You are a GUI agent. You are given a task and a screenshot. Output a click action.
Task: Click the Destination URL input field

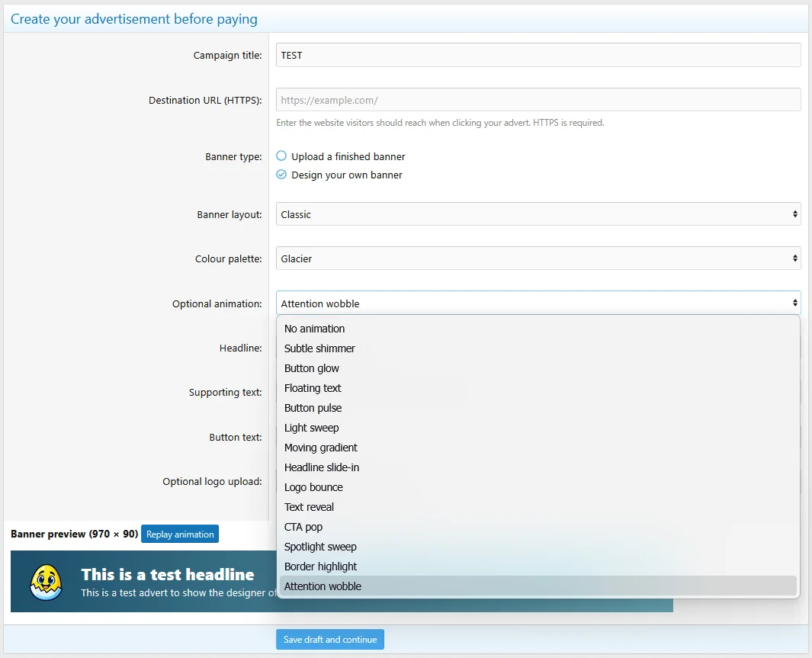point(538,99)
